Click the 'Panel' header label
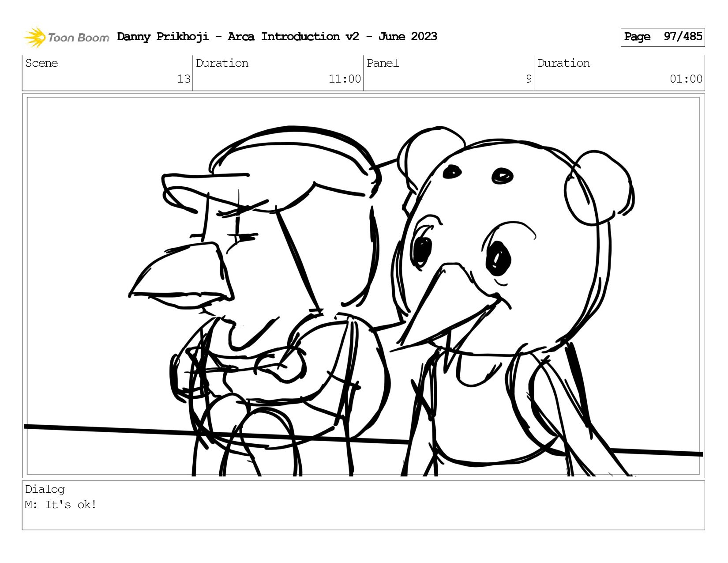The width and height of the screenshot is (728, 563). [x=383, y=63]
